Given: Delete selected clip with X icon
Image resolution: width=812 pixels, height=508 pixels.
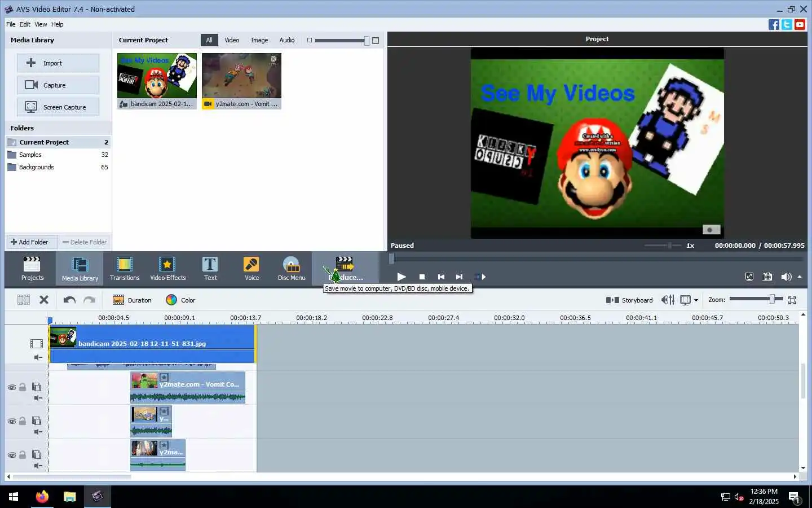Looking at the screenshot, I should (x=44, y=300).
